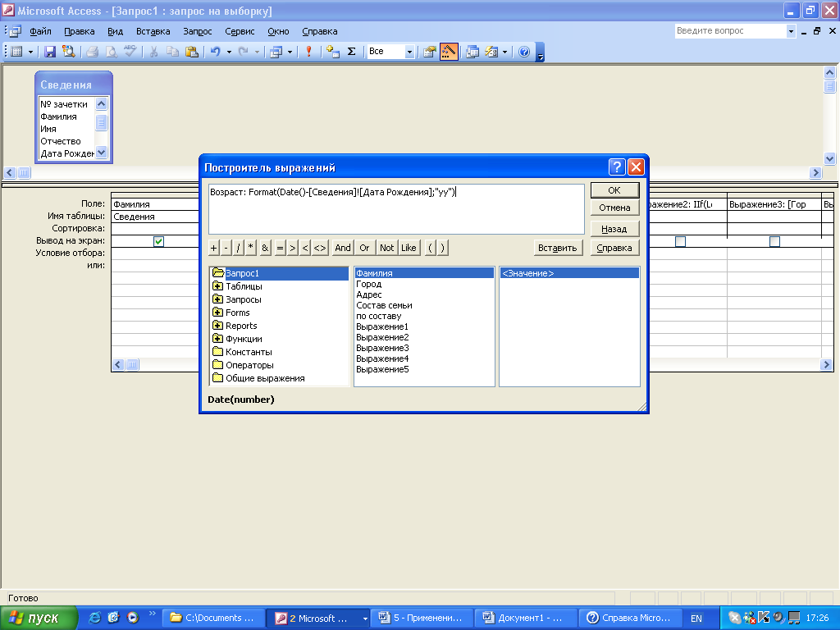Click the Print Preview icon
This screenshot has width=840, height=630.
click(x=111, y=52)
